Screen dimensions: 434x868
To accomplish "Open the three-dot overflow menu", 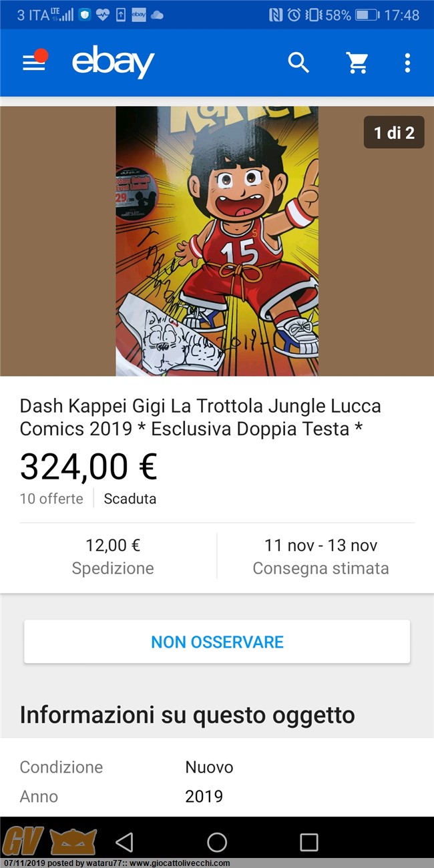I will [x=407, y=63].
